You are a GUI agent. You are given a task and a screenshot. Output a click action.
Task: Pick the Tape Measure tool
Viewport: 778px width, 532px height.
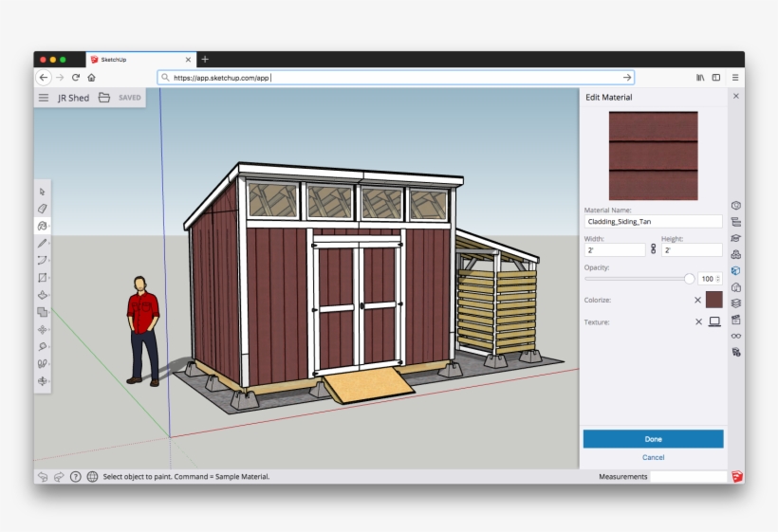pyautogui.click(x=42, y=346)
